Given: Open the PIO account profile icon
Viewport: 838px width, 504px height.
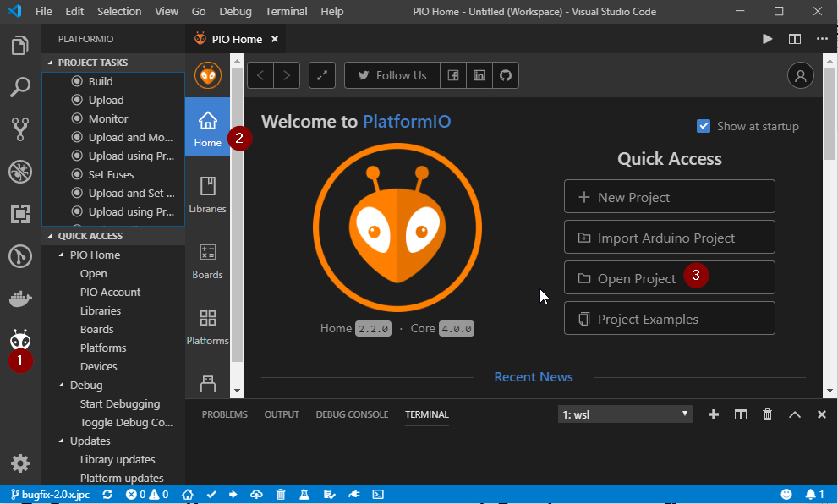Looking at the screenshot, I should (800, 75).
